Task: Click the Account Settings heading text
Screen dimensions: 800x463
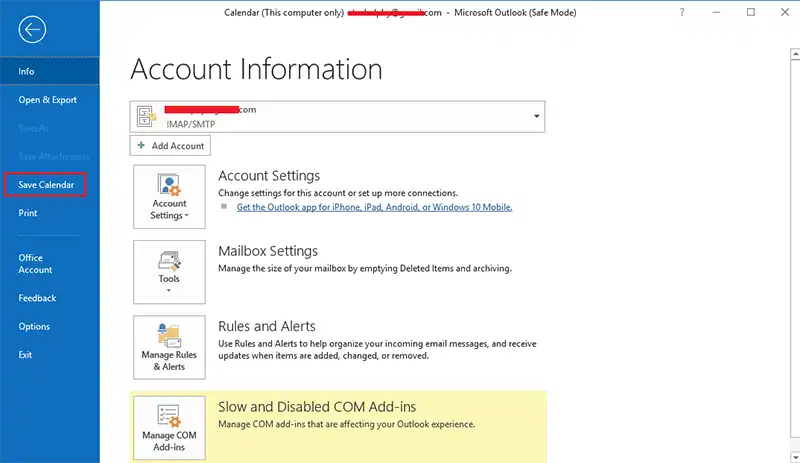Action: (269, 176)
